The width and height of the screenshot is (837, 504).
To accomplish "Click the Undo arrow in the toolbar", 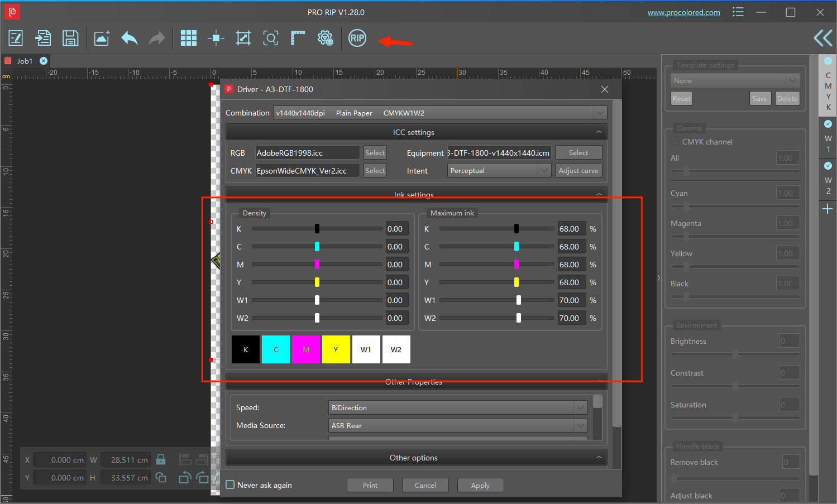I will pyautogui.click(x=129, y=38).
